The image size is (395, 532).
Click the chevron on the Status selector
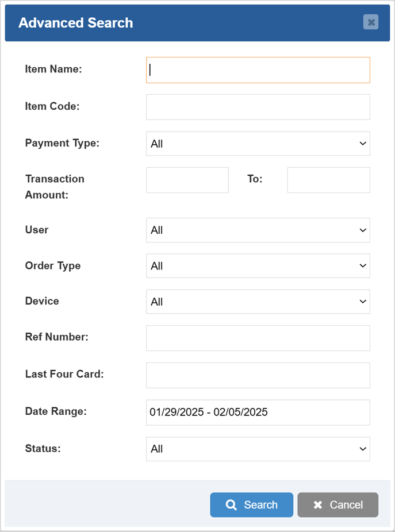pos(362,449)
